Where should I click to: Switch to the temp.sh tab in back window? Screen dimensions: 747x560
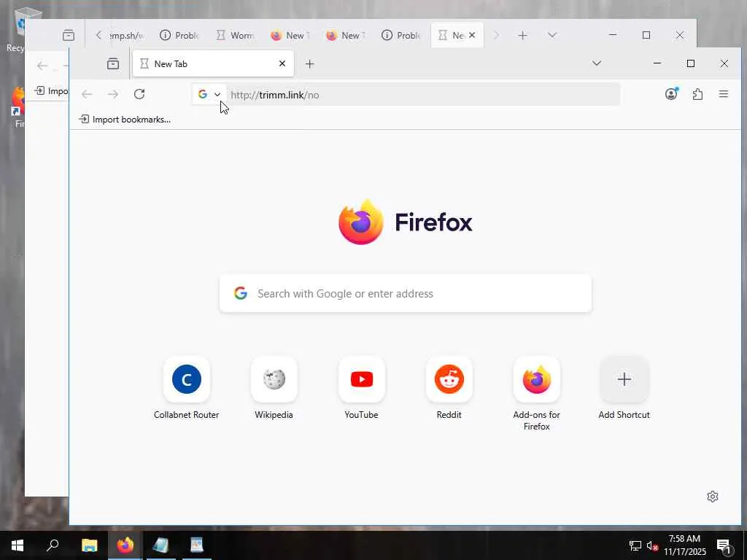tap(125, 35)
